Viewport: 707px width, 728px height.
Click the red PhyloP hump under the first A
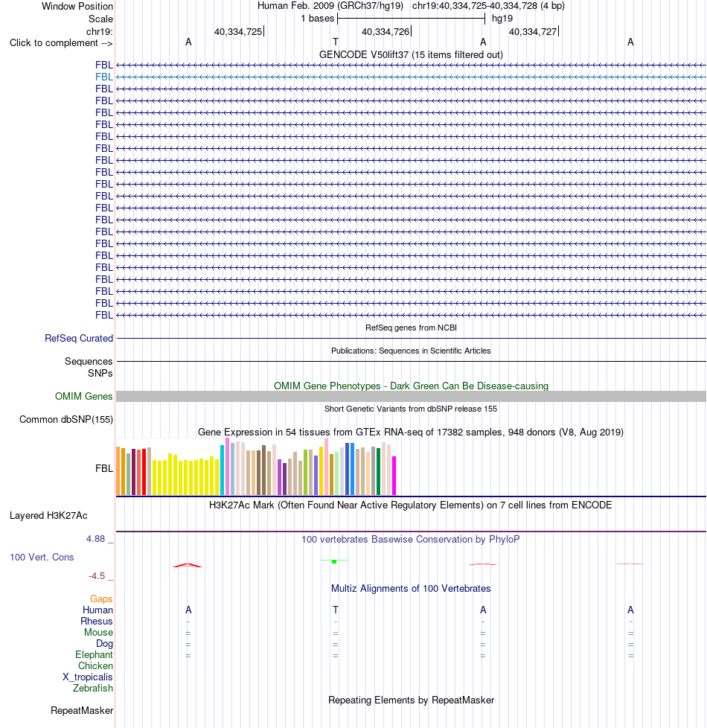point(188,566)
